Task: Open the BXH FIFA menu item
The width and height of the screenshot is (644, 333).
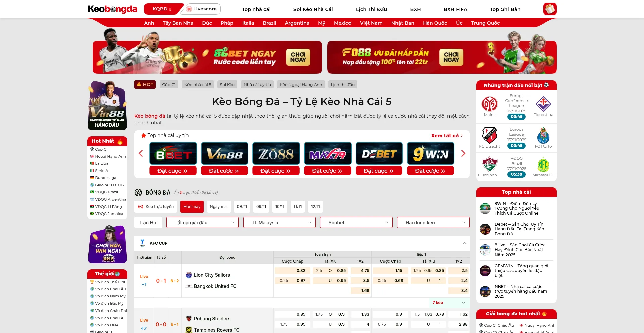Action: [455, 9]
